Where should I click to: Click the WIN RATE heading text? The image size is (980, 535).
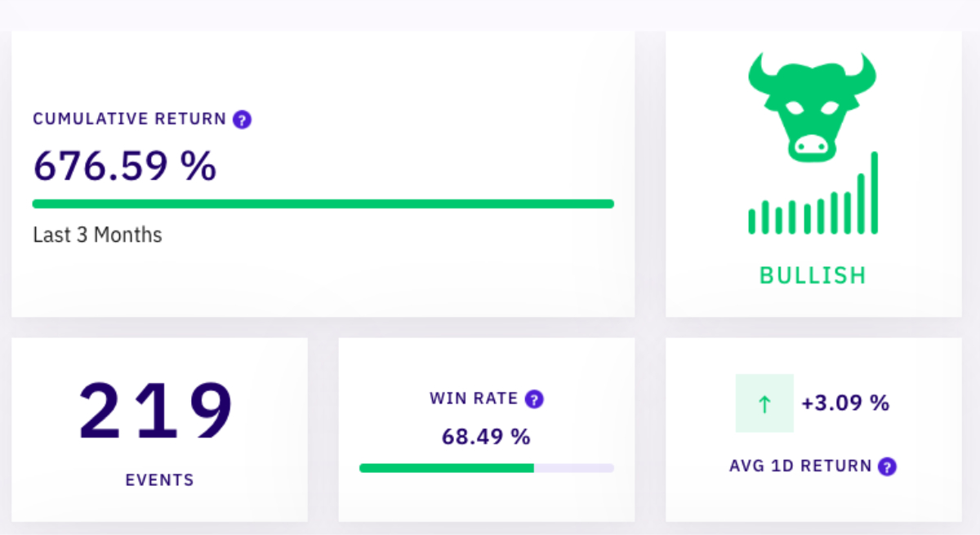[474, 399]
